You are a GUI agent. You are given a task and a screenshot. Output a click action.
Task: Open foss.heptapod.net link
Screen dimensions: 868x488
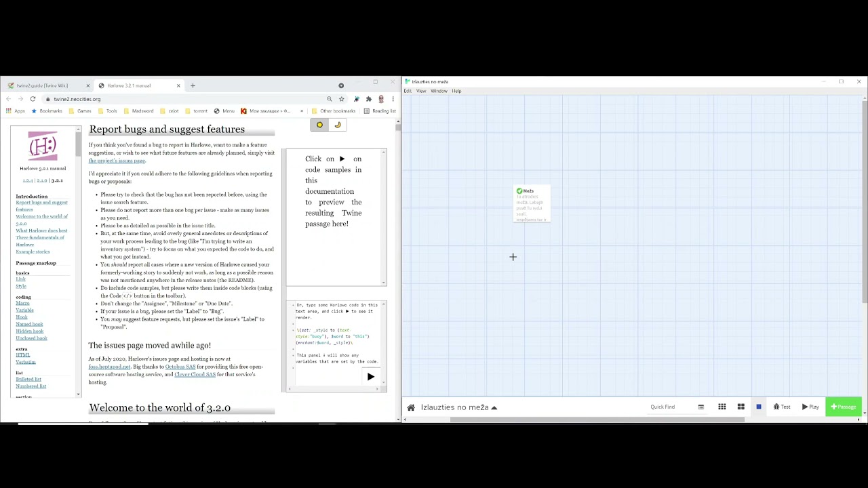tap(109, 367)
